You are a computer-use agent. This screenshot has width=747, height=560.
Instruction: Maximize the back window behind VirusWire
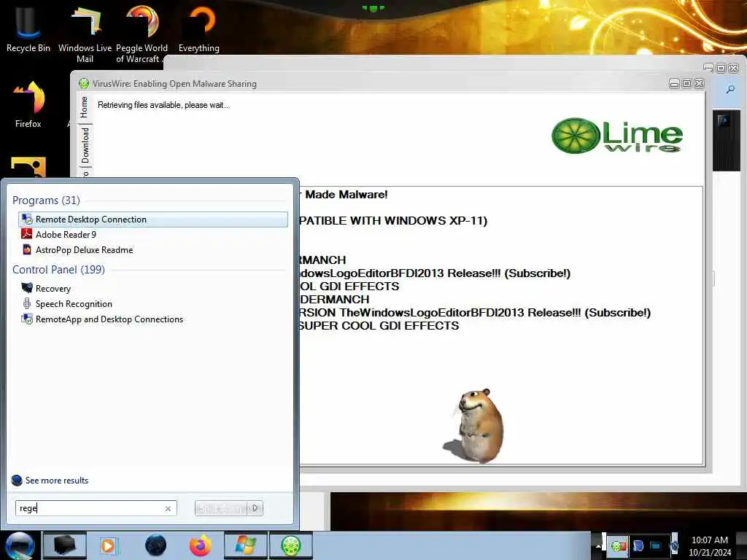(721, 68)
